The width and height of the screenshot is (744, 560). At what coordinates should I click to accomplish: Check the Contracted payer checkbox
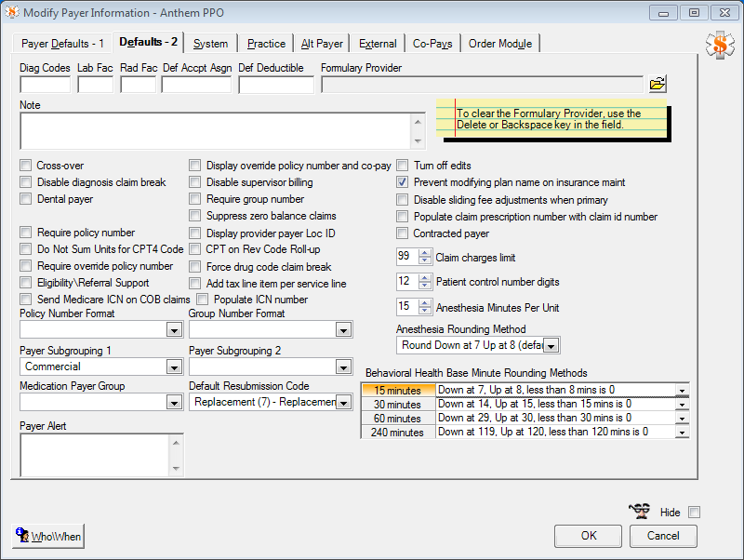402,233
